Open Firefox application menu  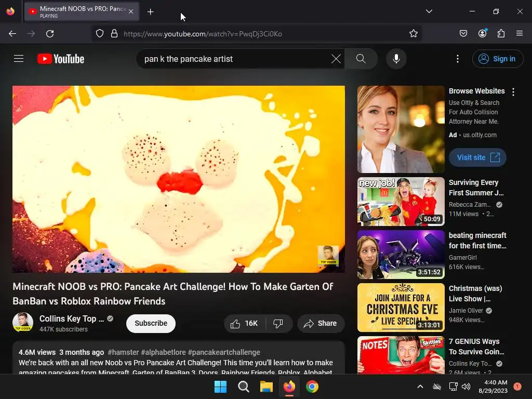[519, 33]
